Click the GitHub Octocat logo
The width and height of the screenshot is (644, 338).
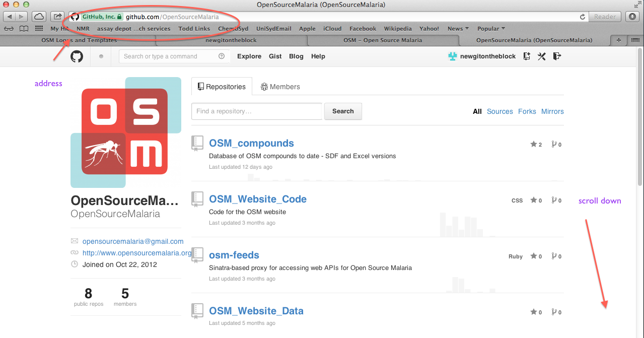77,56
